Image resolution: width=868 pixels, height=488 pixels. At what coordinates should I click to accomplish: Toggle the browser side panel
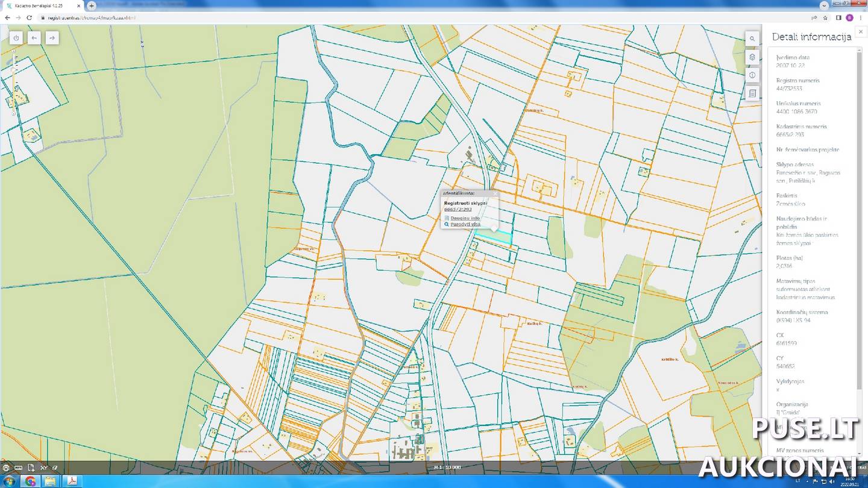[838, 17]
